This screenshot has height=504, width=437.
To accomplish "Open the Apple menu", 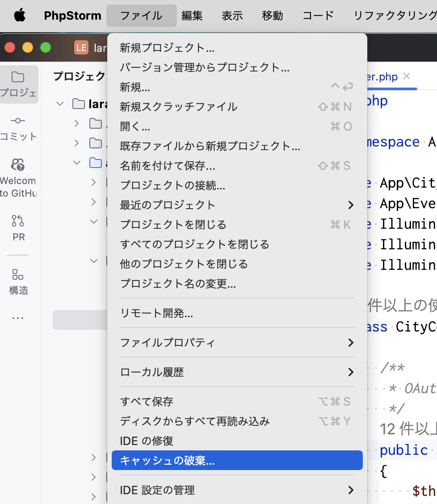I will (x=18, y=15).
